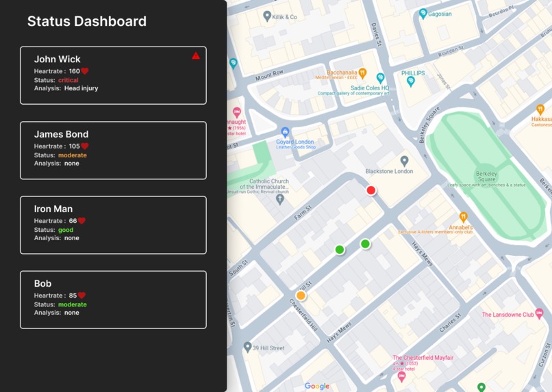Click the Status Dashboard title
This screenshot has width=552, height=392.
(x=87, y=21)
